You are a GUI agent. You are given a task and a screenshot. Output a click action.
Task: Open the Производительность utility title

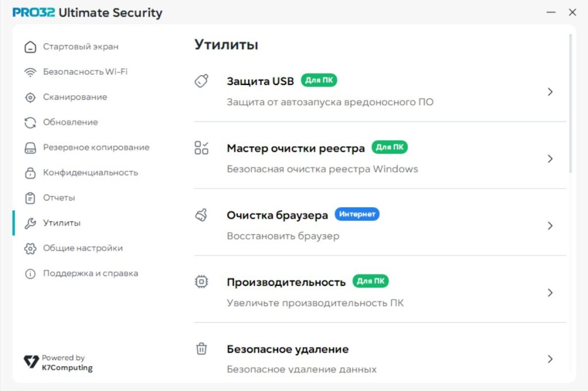(x=286, y=282)
